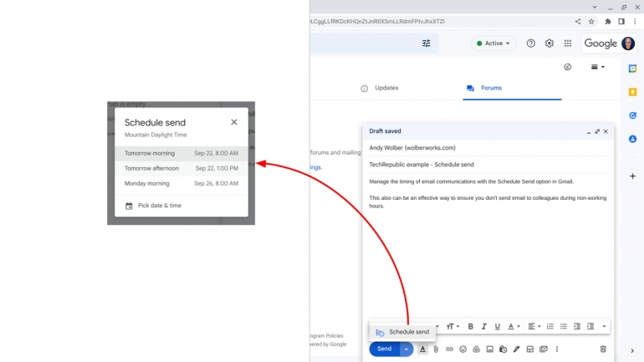Toggle the browser side panel icon
Viewport: 644px width, 362px height.
(621, 22)
